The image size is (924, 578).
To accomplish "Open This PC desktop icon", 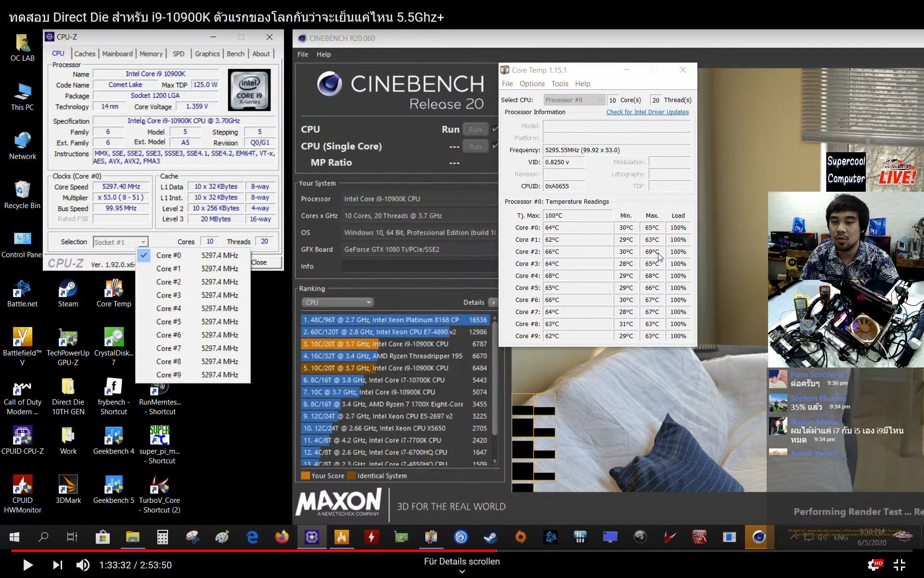I will point(22,97).
